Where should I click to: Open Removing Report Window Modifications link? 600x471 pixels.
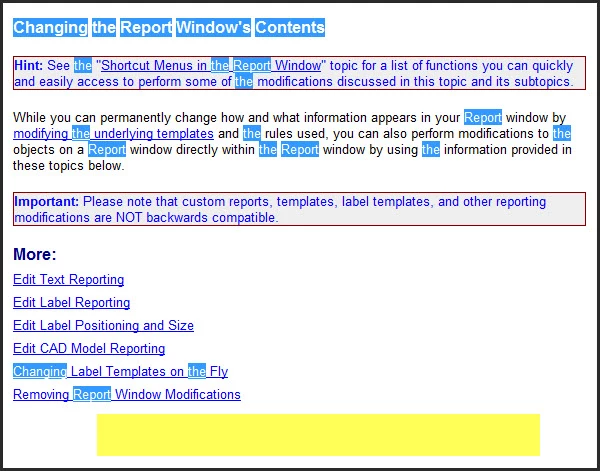(x=127, y=394)
